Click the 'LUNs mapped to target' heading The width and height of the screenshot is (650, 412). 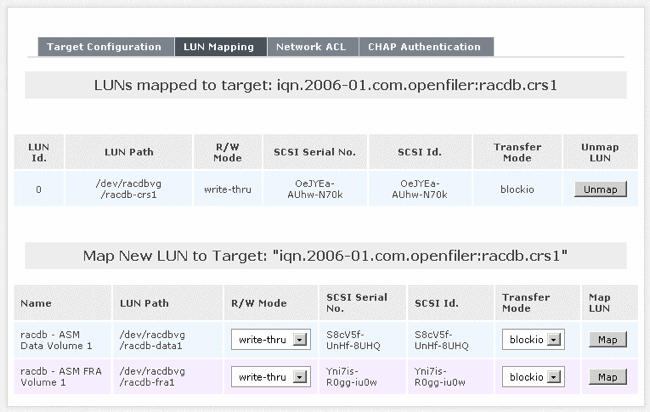pyautogui.click(x=324, y=85)
